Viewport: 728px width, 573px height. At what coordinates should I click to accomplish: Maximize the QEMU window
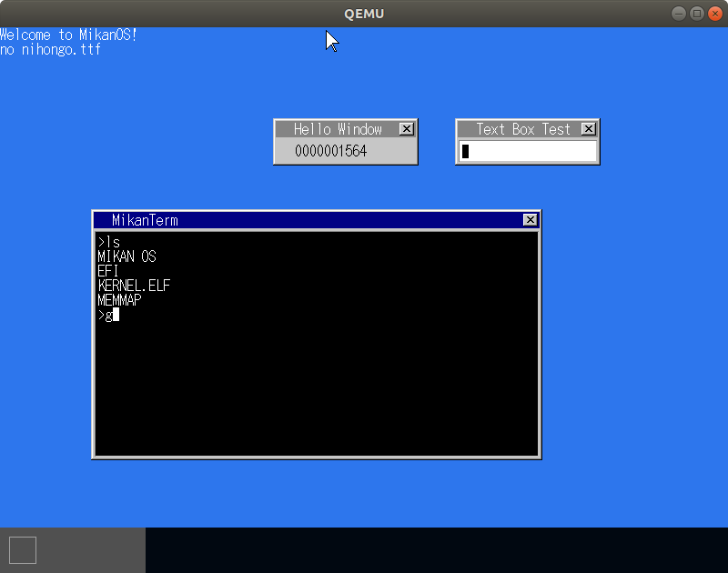tap(697, 14)
